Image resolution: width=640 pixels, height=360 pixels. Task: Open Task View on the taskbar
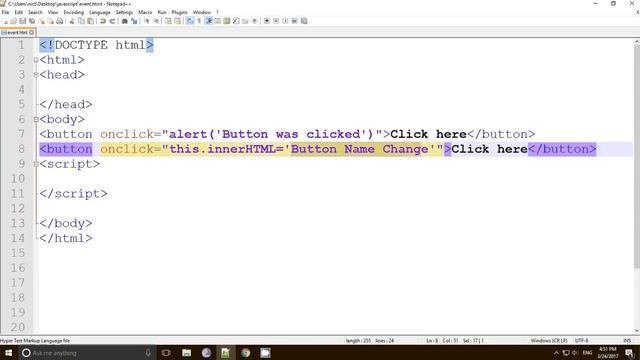point(166,353)
